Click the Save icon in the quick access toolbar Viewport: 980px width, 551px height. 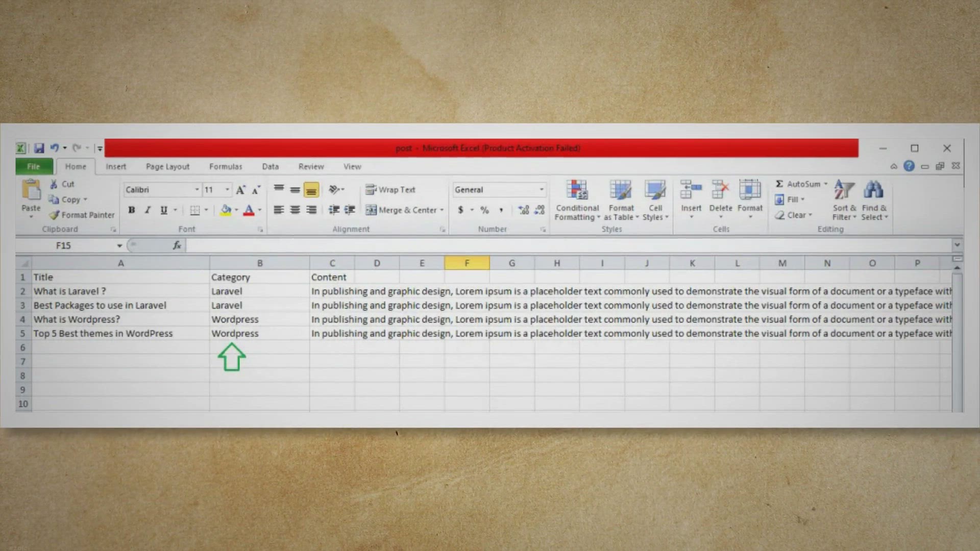[39, 148]
